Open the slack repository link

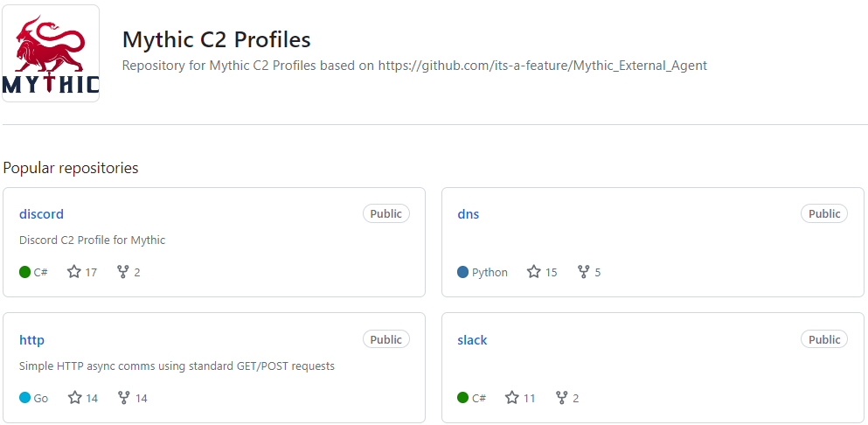(472, 340)
